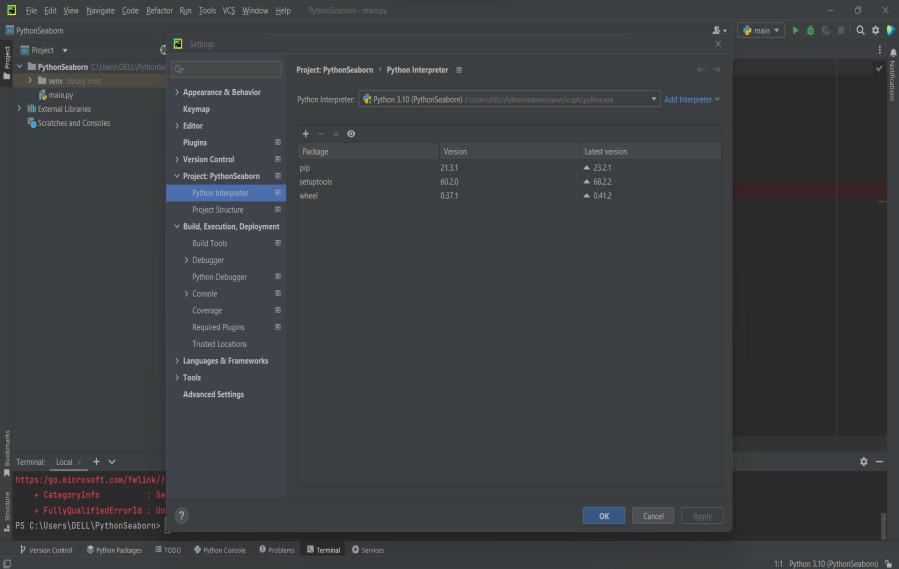Click the plus icon to install package
The width and height of the screenshot is (899, 569).
[306, 134]
